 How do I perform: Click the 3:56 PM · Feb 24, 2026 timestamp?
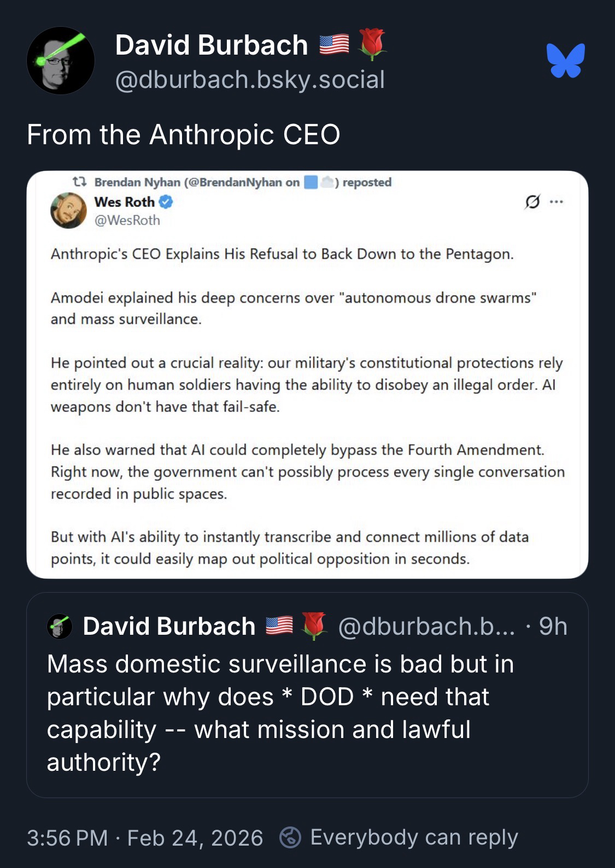(145, 837)
